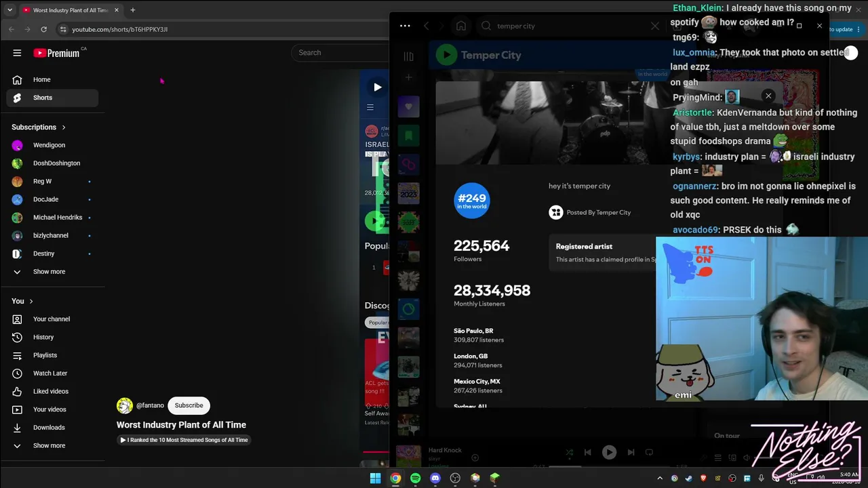Open Downloads in the sidebar
This screenshot has height=488, width=868.
pos(52,428)
